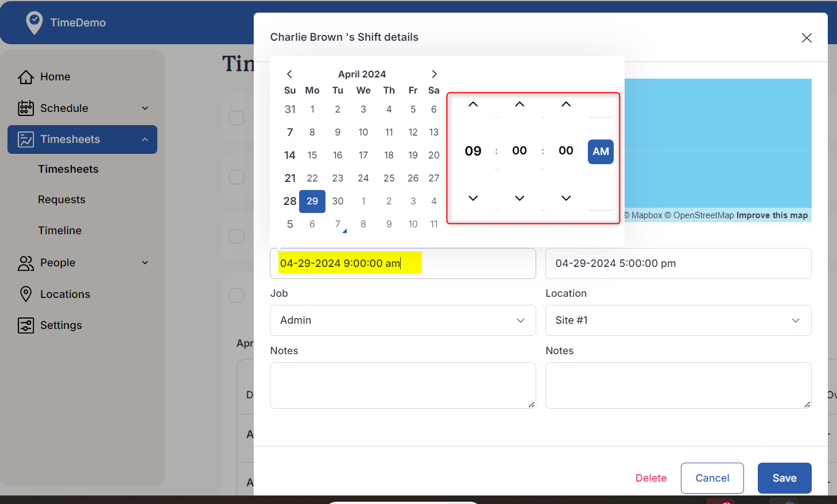
Task: Open the Timeline menu item
Action: pyautogui.click(x=60, y=230)
